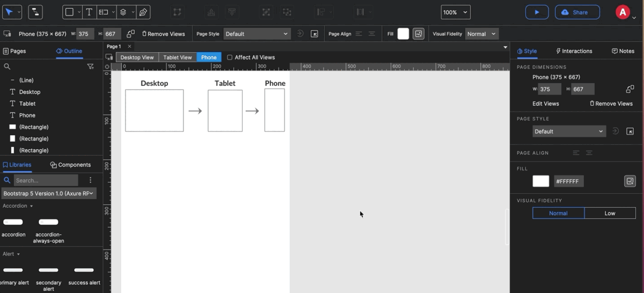Viewport: 644px width, 293px height.
Task: Open the Page Style Default dropdown in toolbar
Action: click(x=257, y=34)
